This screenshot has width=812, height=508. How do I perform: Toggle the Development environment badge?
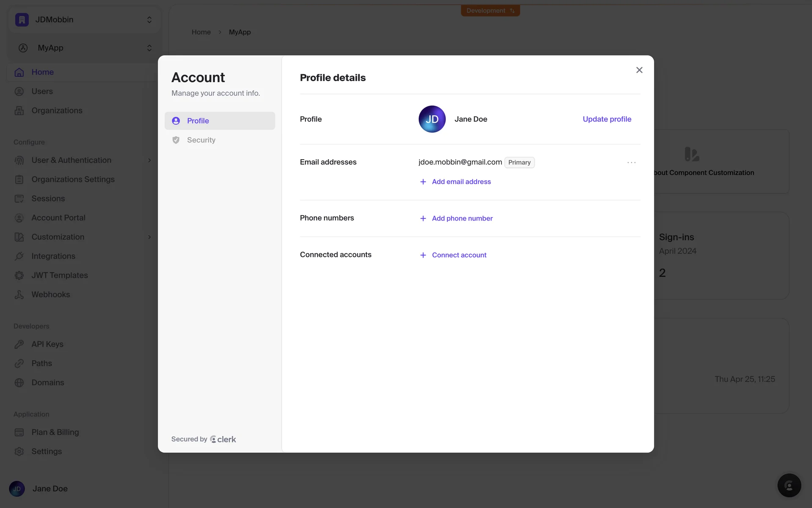[490, 11]
